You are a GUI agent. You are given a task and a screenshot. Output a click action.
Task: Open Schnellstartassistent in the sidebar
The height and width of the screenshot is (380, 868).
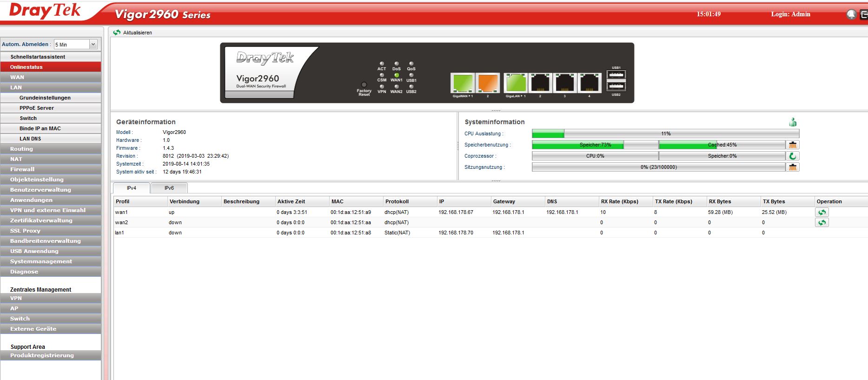tap(51, 57)
